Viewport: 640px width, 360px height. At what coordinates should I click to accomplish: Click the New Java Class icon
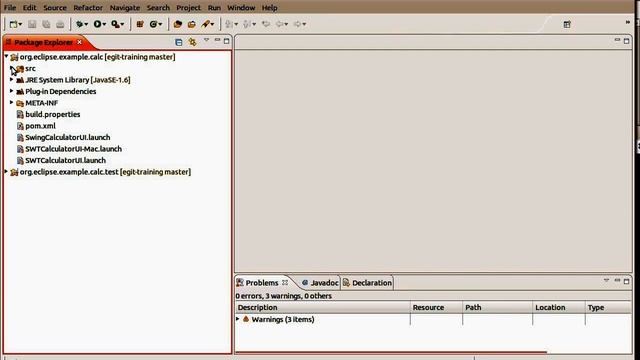click(153, 24)
